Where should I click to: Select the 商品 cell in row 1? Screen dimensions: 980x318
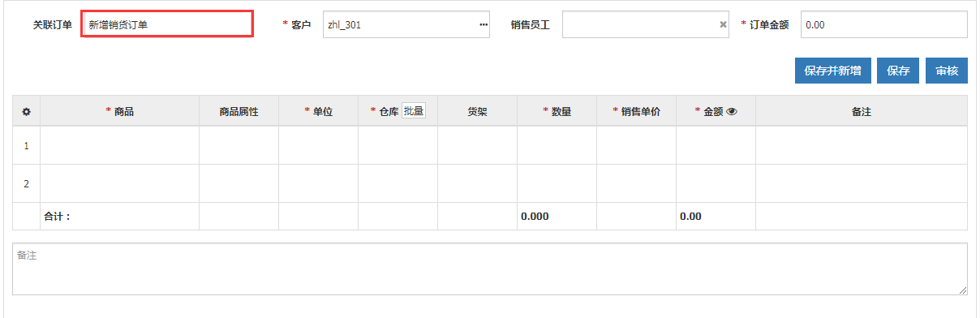120,145
